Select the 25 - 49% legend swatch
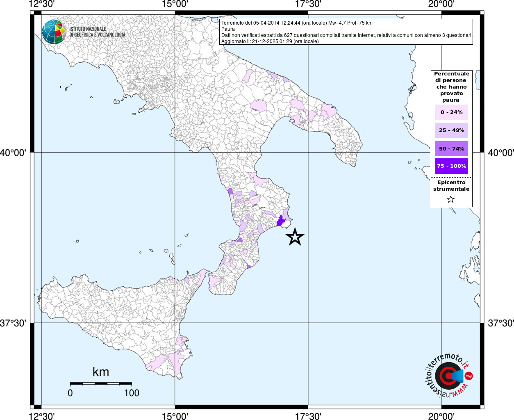514x420 pixels. click(x=451, y=130)
